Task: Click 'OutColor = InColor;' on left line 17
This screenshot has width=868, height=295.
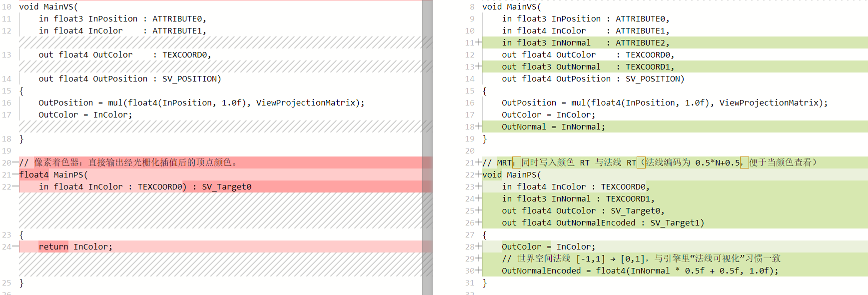Action: click(85, 114)
